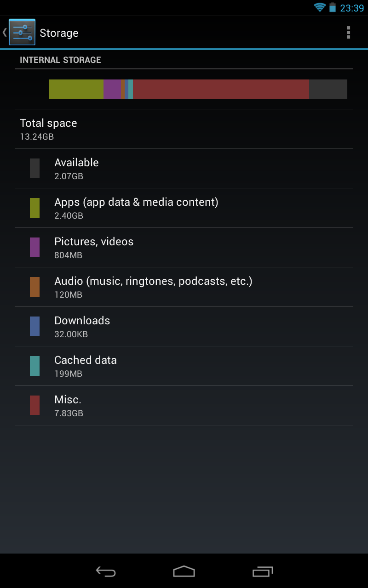Tap the Settings app icon in header
This screenshot has height=588, width=368.
click(x=22, y=33)
